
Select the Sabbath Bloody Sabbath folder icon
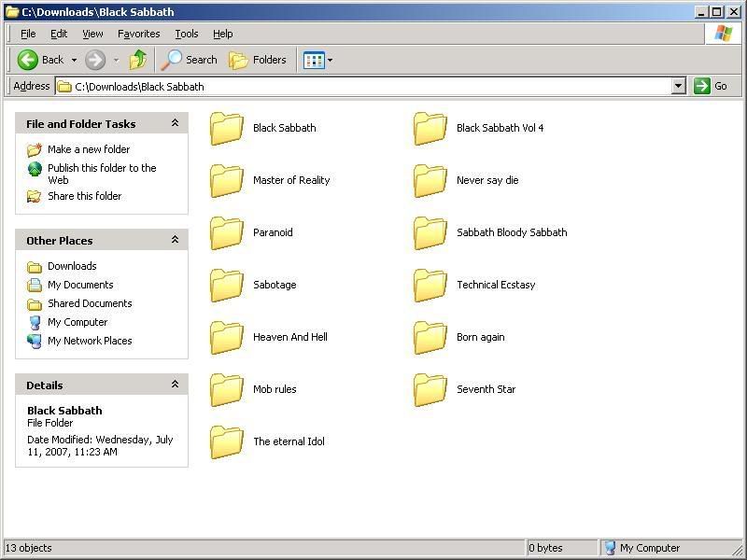point(430,232)
